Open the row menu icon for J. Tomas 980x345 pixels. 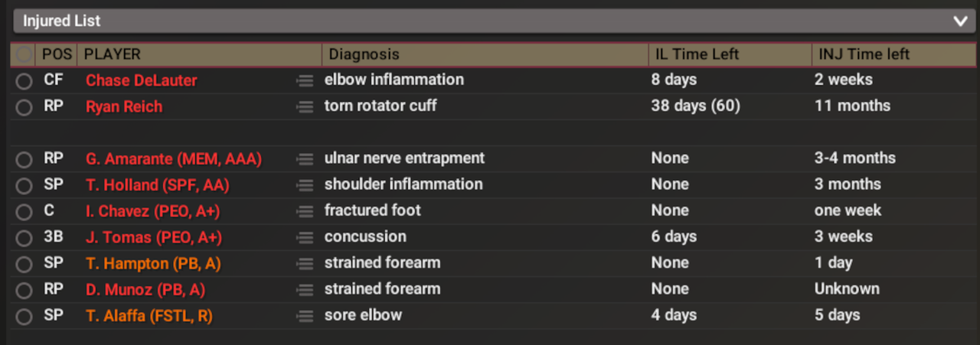(x=305, y=237)
